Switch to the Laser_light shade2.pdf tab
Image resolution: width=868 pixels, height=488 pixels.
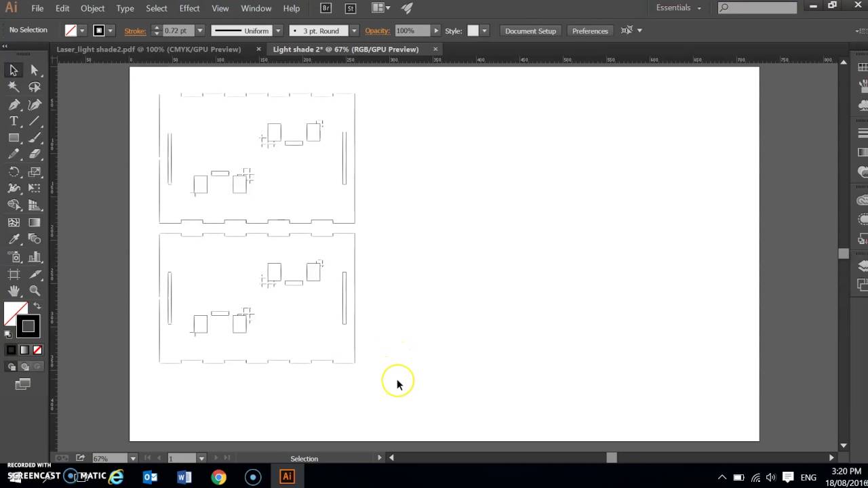point(149,49)
